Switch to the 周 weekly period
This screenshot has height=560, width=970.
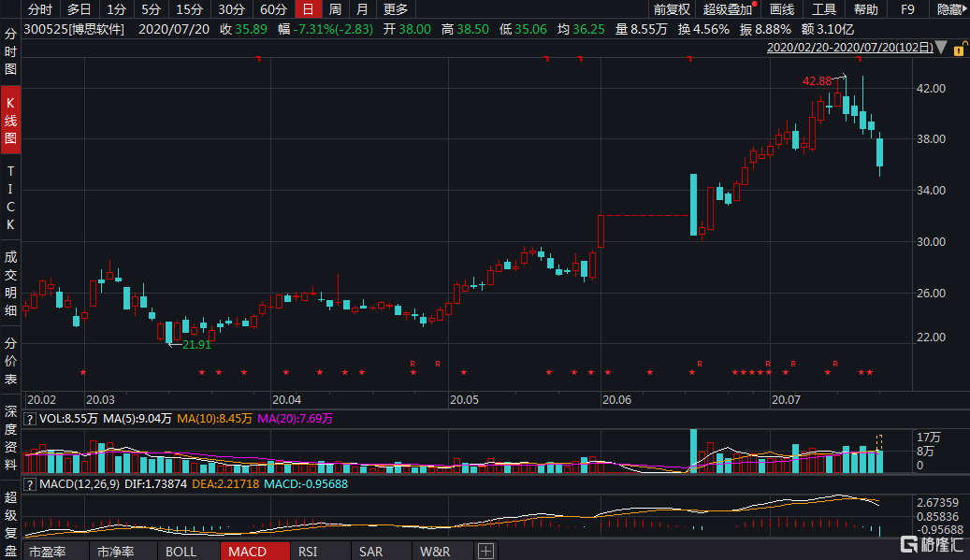335,9
